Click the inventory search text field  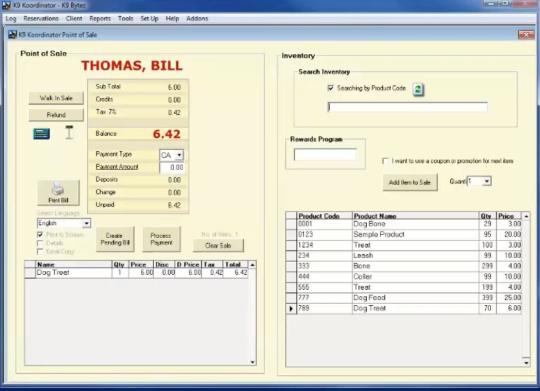point(408,107)
